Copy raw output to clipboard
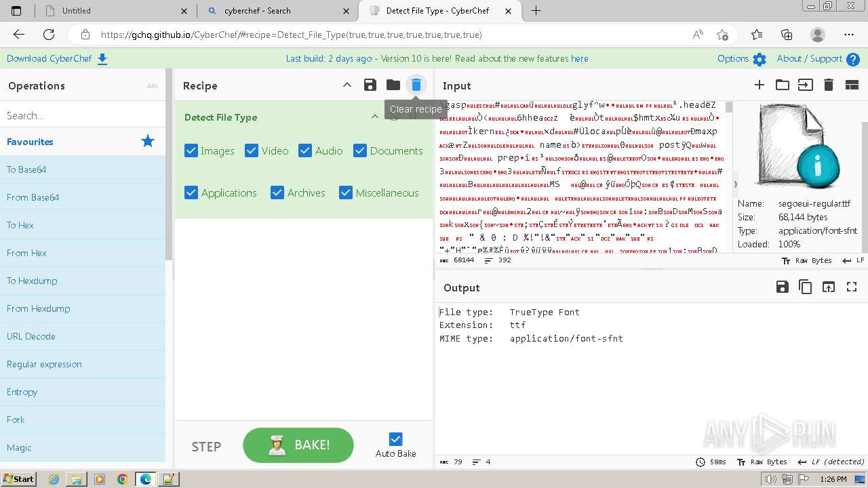The width and height of the screenshot is (868, 488). click(x=806, y=287)
